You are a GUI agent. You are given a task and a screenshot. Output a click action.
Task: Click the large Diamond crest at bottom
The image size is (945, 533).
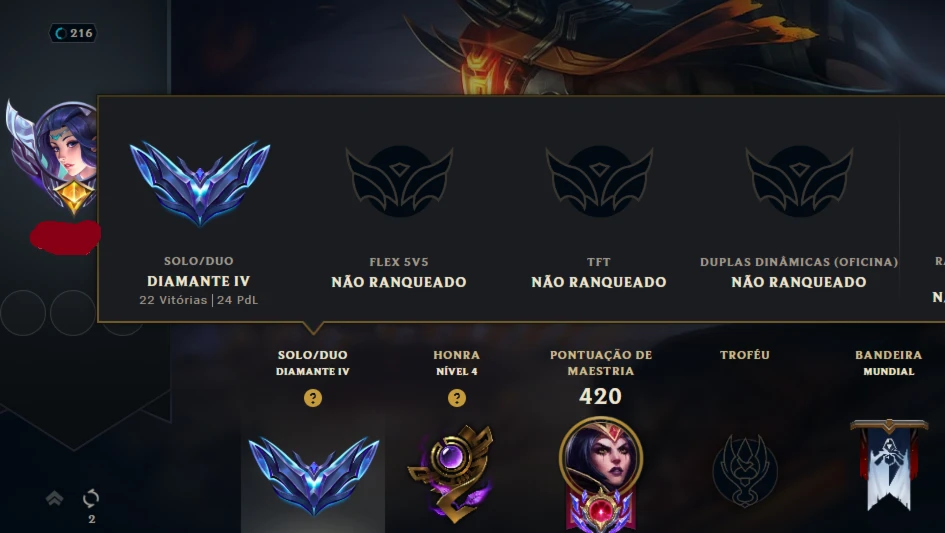313,476
